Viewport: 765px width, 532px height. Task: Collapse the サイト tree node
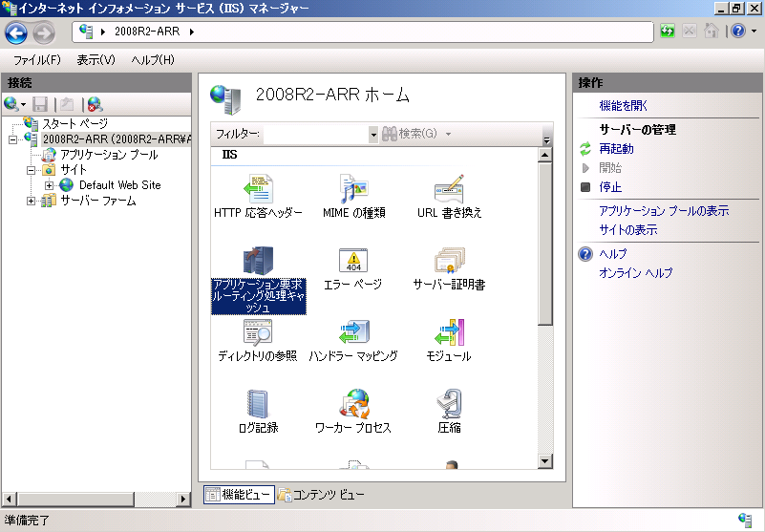[31, 170]
